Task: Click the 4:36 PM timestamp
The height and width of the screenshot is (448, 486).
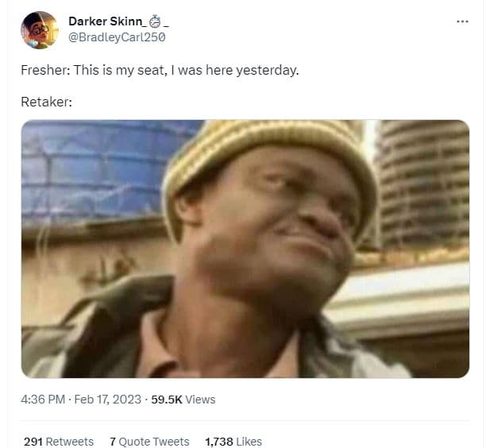Action: pos(43,400)
